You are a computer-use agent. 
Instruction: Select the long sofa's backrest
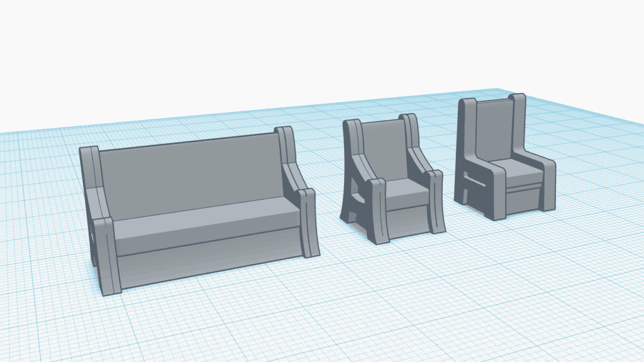click(x=189, y=176)
